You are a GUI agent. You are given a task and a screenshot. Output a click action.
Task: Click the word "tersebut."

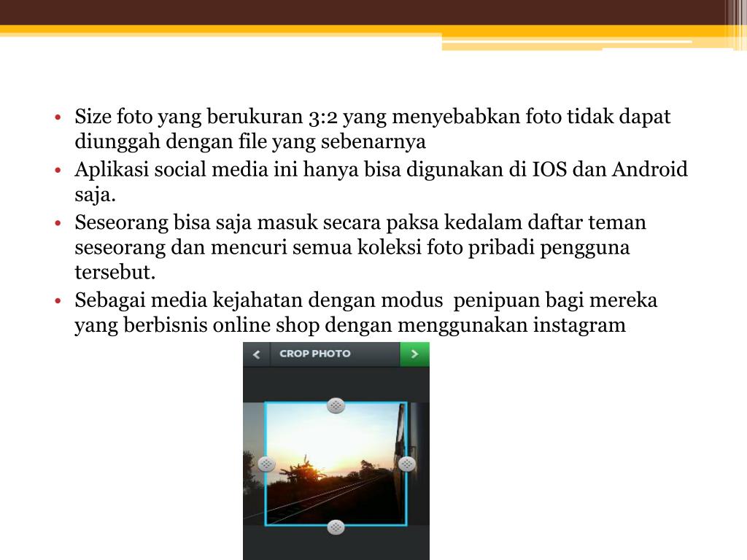115,273
